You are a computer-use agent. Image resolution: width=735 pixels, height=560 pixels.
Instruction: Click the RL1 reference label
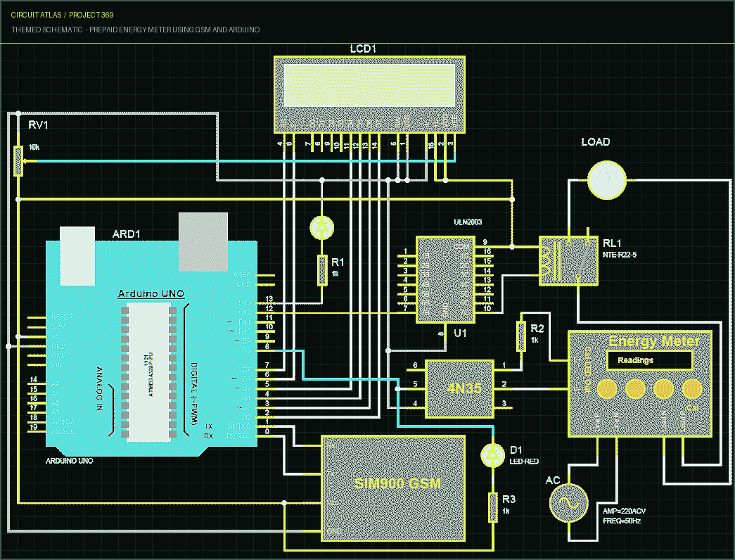[612, 243]
